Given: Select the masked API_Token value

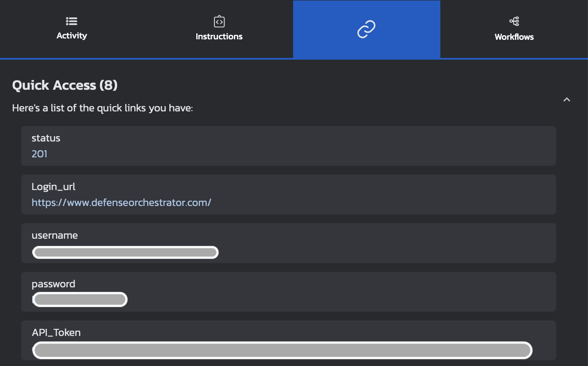Looking at the screenshot, I should click(282, 350).
